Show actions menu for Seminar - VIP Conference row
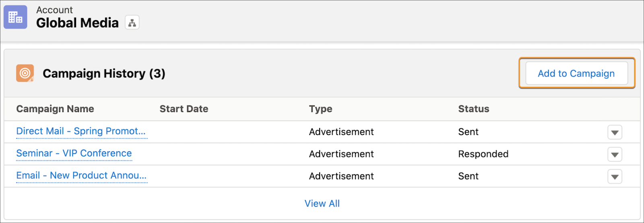 tap(615, 154)
